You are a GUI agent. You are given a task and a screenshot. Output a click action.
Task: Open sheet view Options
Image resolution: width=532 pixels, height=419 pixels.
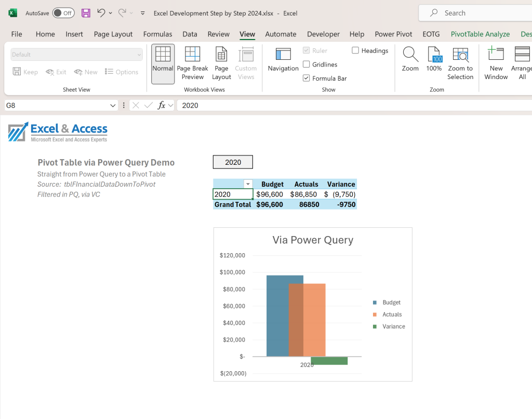(122, 72)
